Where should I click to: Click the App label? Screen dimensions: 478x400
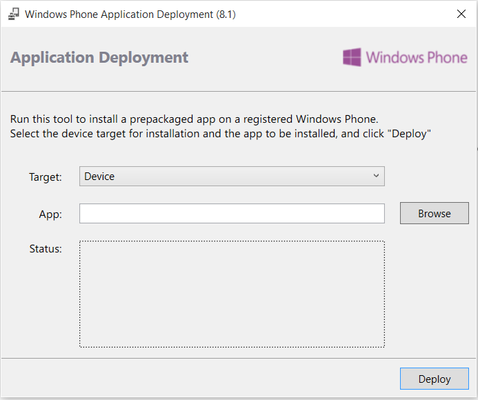(50, 214)
